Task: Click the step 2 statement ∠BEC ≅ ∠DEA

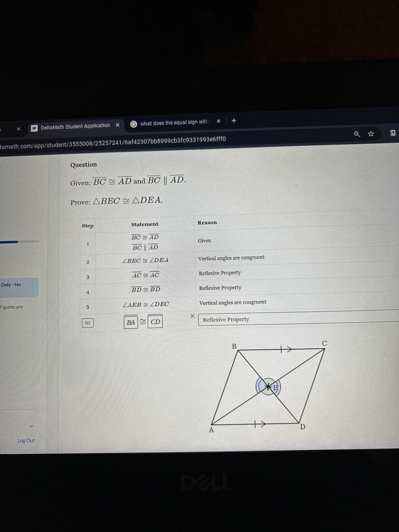Action: [145, 260]
